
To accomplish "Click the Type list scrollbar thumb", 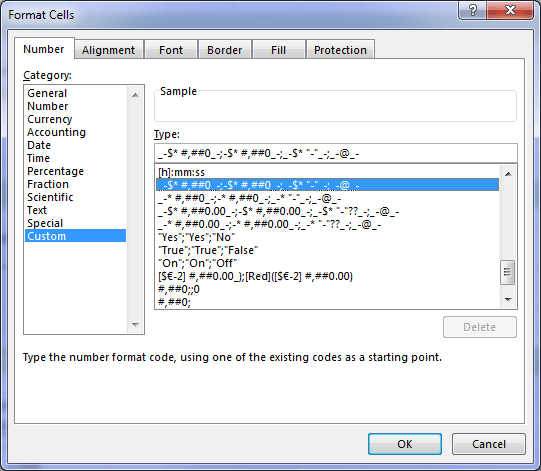I will 508,272.
